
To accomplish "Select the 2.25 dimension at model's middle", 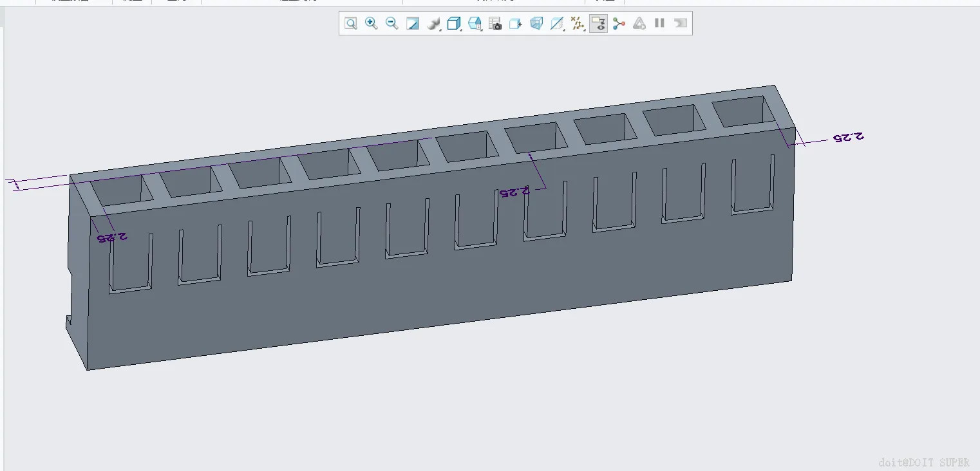I will click(515, 192).
